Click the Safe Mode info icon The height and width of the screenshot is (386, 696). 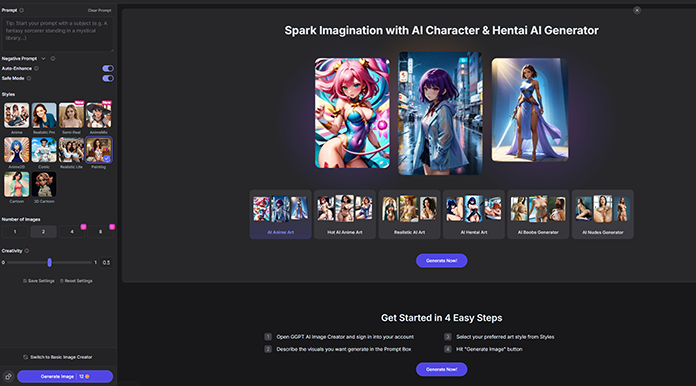[29, 79]
